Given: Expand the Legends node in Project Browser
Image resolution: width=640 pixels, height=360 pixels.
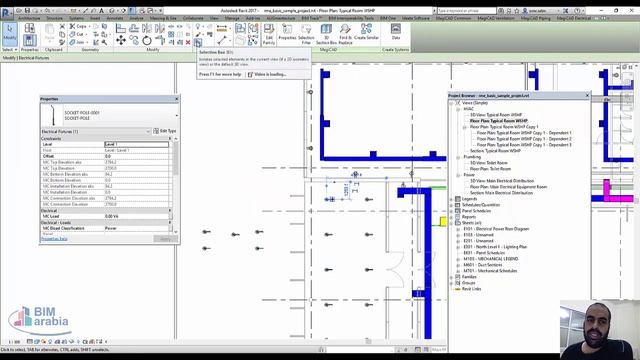Looking at the screenshot, I should [451, 199].
